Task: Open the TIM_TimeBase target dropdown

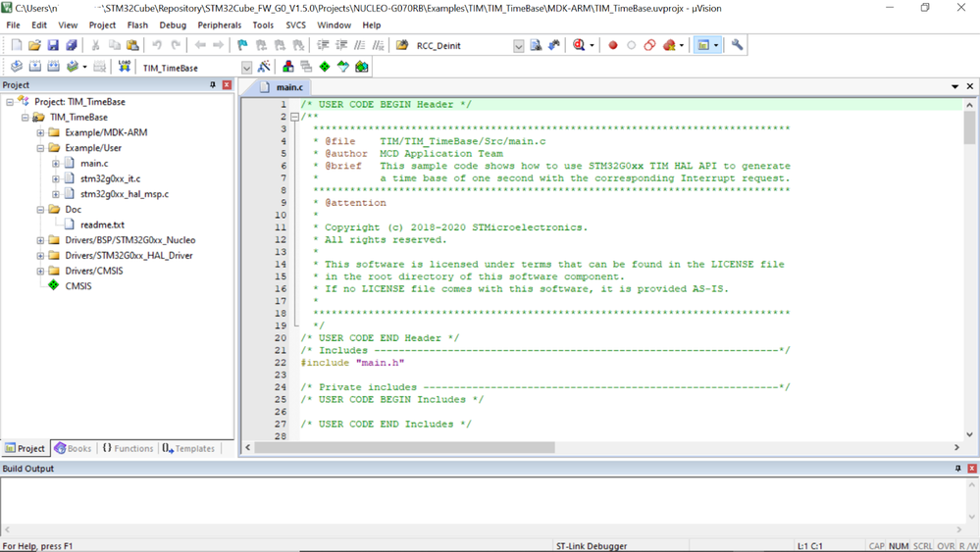Action: 246,68
